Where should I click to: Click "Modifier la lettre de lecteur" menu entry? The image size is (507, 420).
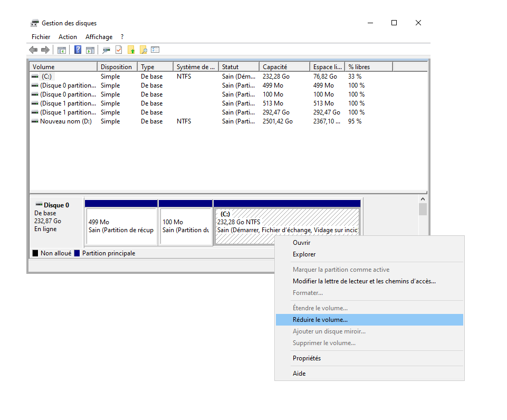point(364,281)
